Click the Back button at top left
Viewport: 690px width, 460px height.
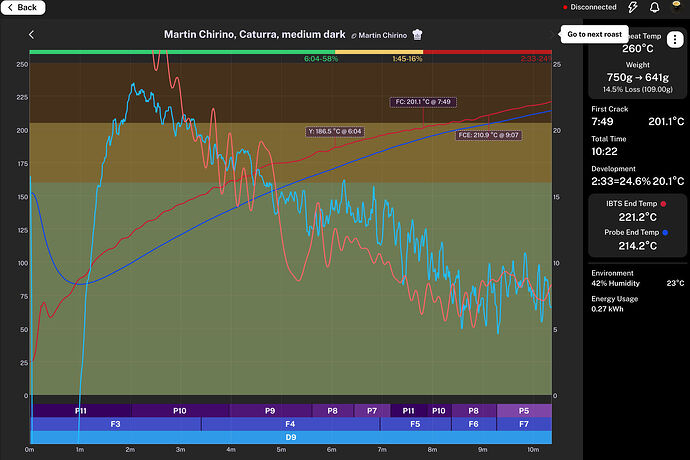[22, 7]
